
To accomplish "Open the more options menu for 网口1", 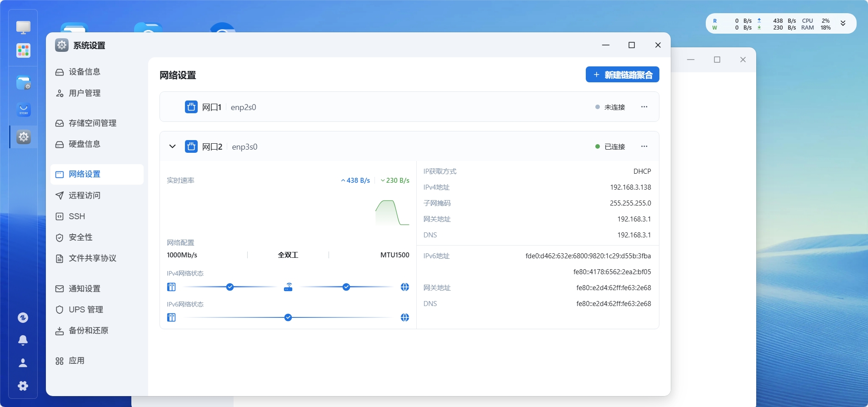I will click(x=644, y=107).
